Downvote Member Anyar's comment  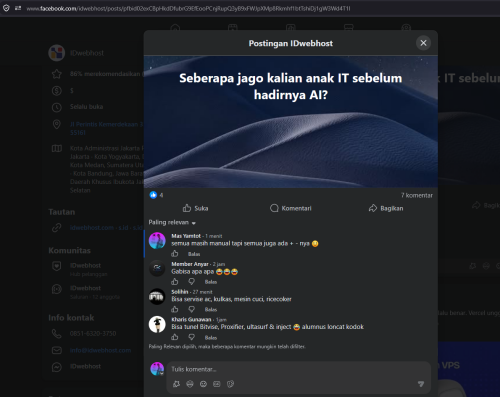(191, 282)
